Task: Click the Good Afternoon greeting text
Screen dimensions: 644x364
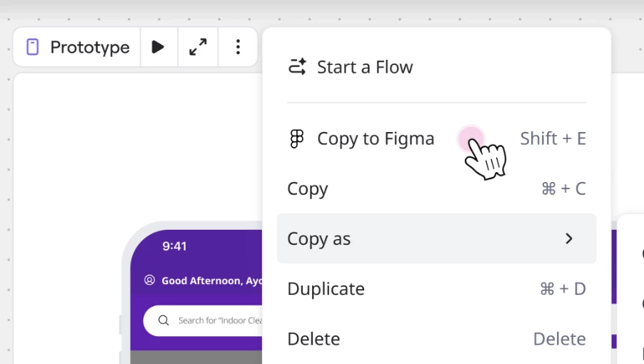Action: [x=211, y=280]
